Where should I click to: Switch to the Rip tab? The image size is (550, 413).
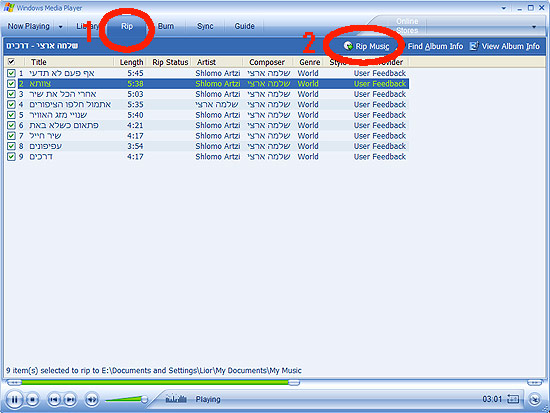127,26
